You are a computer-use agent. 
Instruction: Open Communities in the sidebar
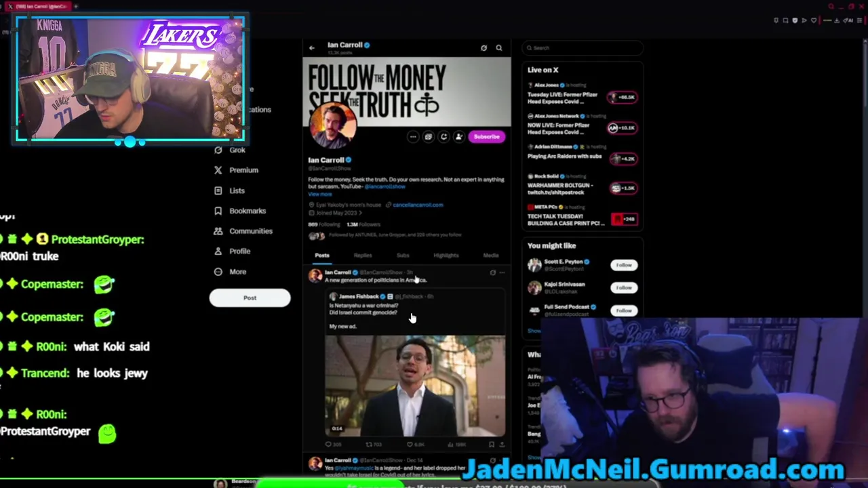(x=250, y=231)
